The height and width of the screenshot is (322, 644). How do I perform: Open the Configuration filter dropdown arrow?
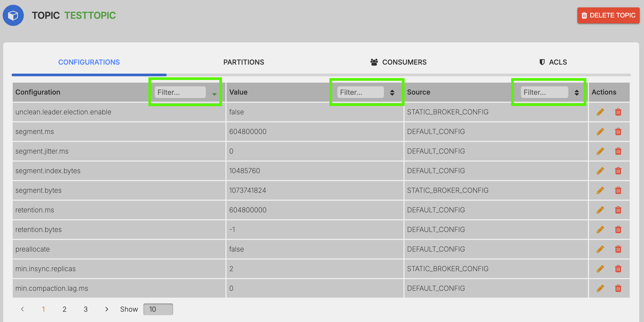tap(214, 94)
